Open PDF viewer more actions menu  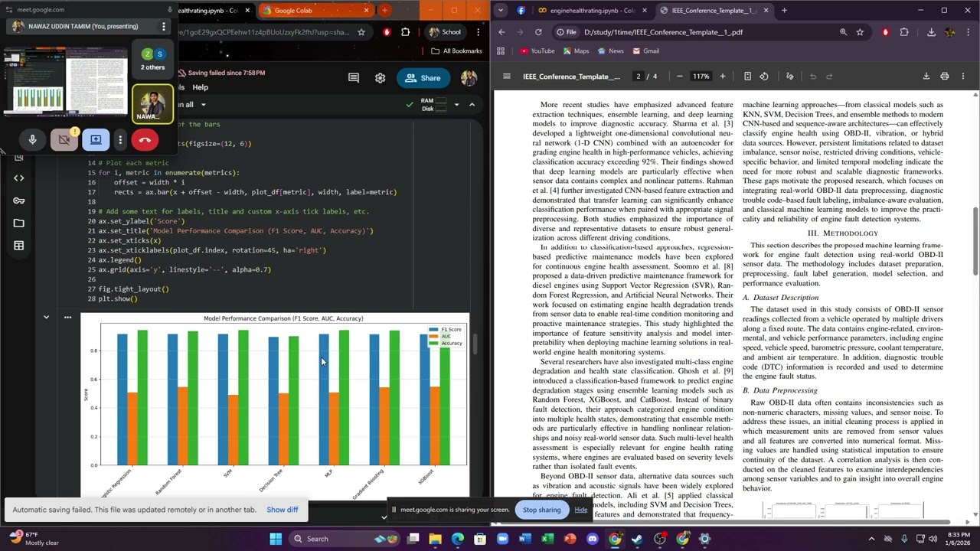pyautogui.click(x=963, y=77)
